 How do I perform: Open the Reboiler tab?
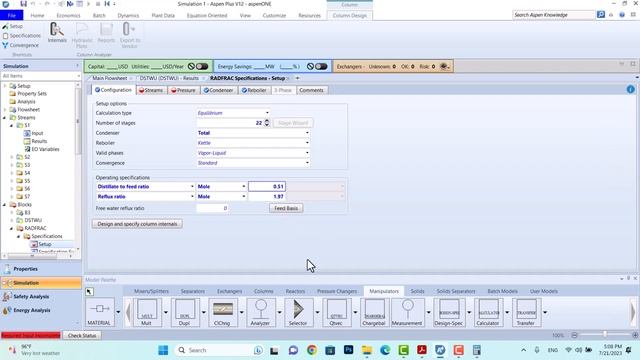(x=254, y=90)
